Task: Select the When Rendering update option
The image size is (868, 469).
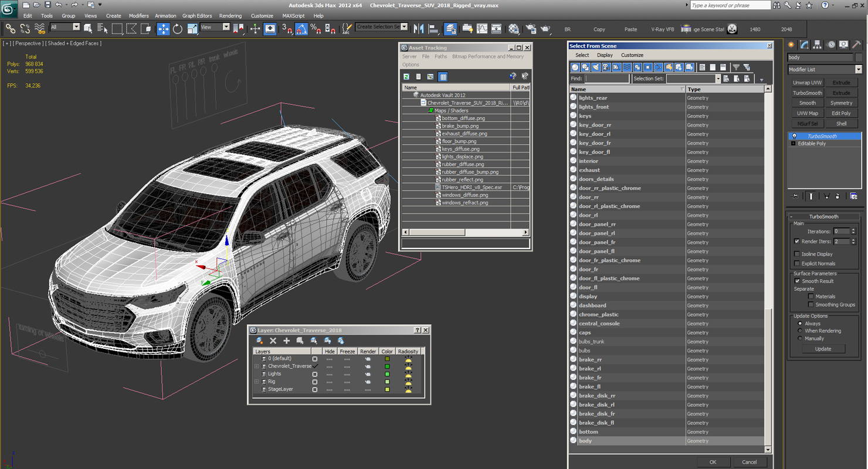Action: pyautogui.click(x=800, y=331)
